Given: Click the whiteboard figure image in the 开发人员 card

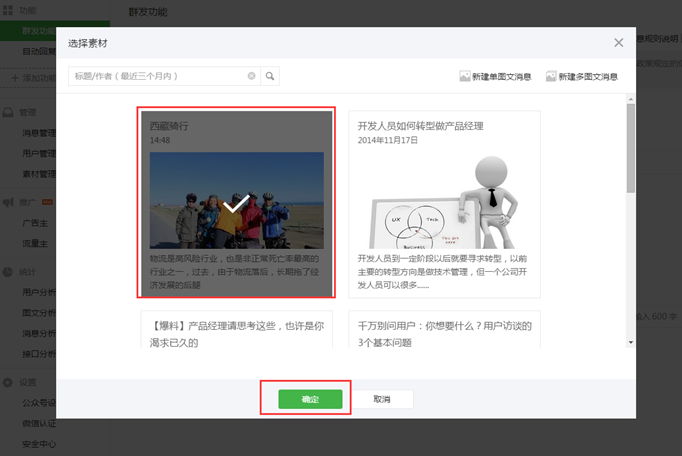Looking at the screenshot, I should (444, 201).
